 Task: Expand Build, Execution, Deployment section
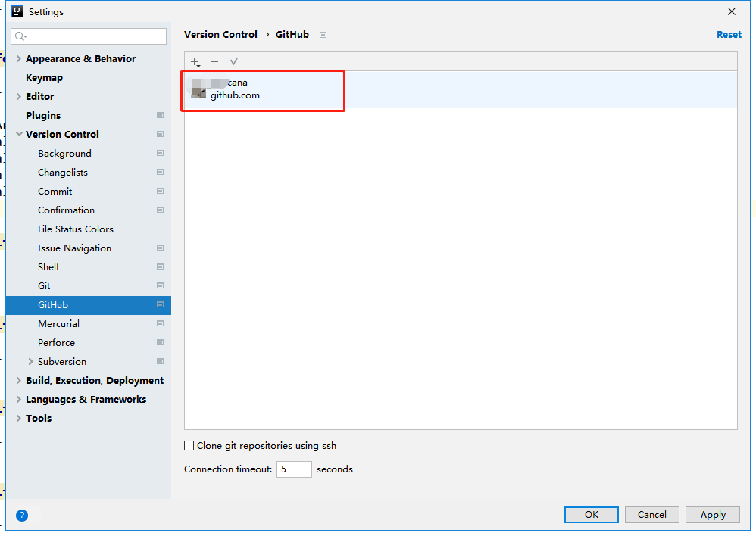click(x=19, y=380)
